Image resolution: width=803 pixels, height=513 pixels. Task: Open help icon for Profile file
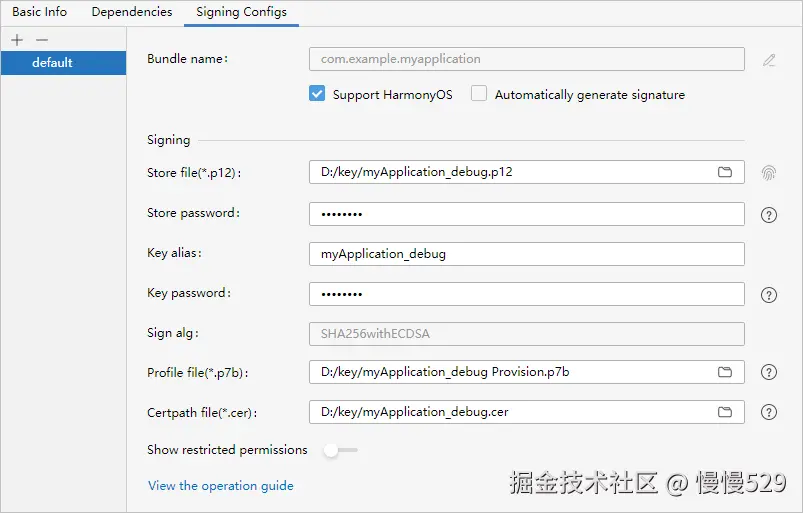coord(769,372)
